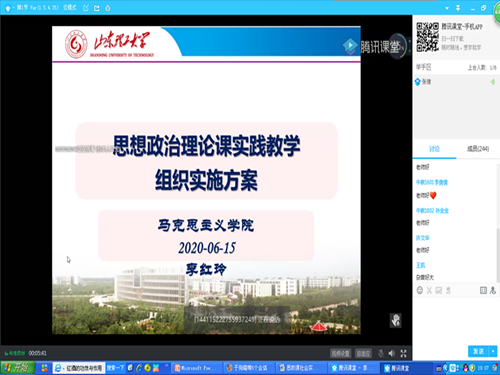Open the hexagon settings icon in title bar
The height and width of the screenshot is (375, 500).
pos(108,8)
